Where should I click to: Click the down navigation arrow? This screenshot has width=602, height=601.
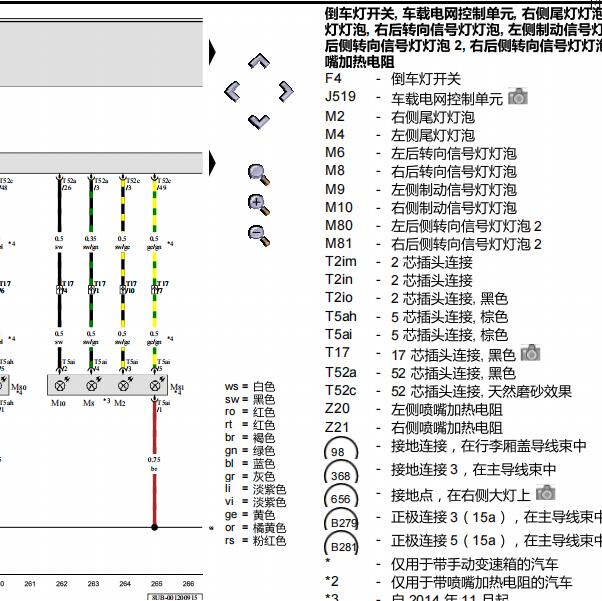point(259,122)
